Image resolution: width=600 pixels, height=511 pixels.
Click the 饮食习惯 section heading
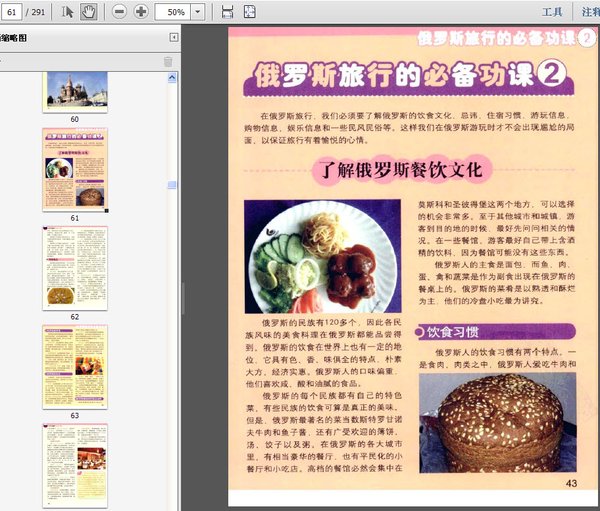click(x=453, y=332)
